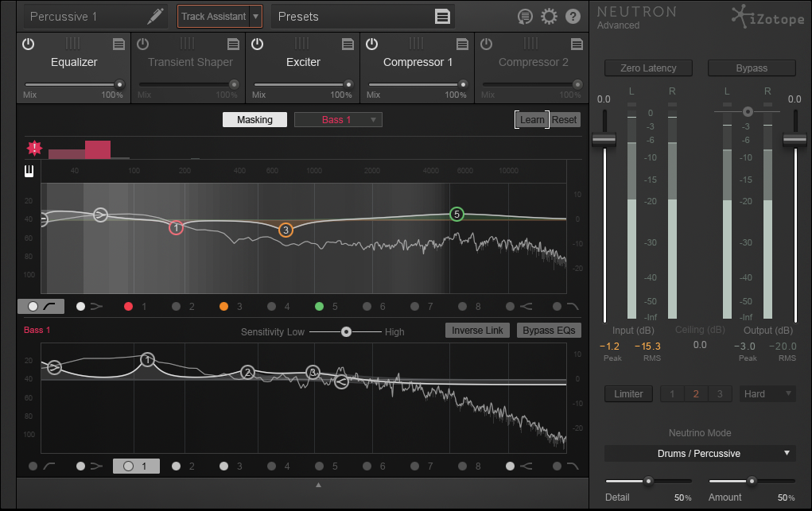
Task: Open Compressor 2 preset menu icon
Action: click(x=577, y=45)
